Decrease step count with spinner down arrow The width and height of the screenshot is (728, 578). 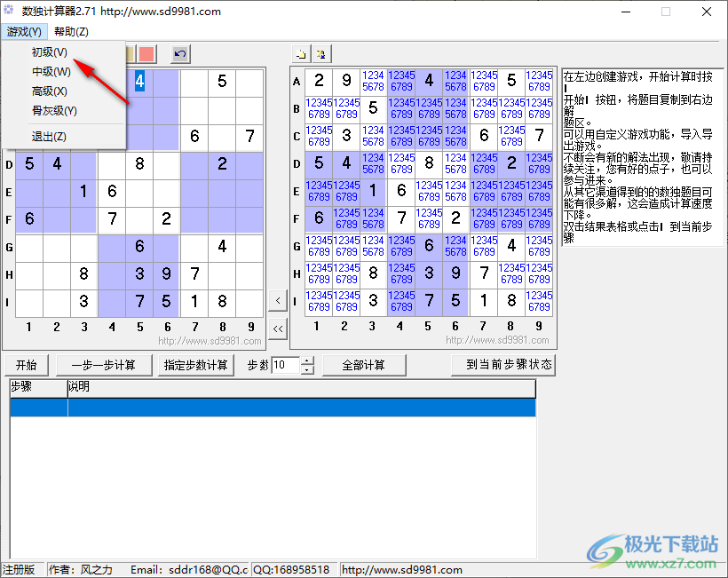[307, 369]
